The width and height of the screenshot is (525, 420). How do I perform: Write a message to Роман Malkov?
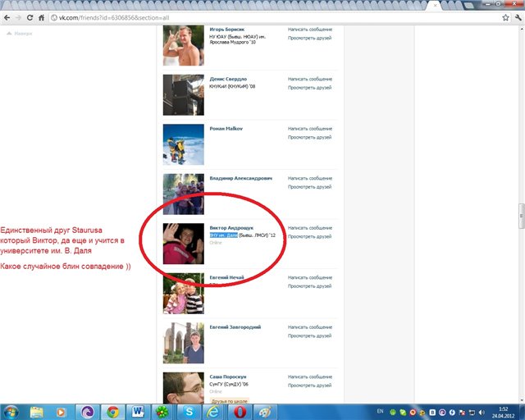pos(310,129)
